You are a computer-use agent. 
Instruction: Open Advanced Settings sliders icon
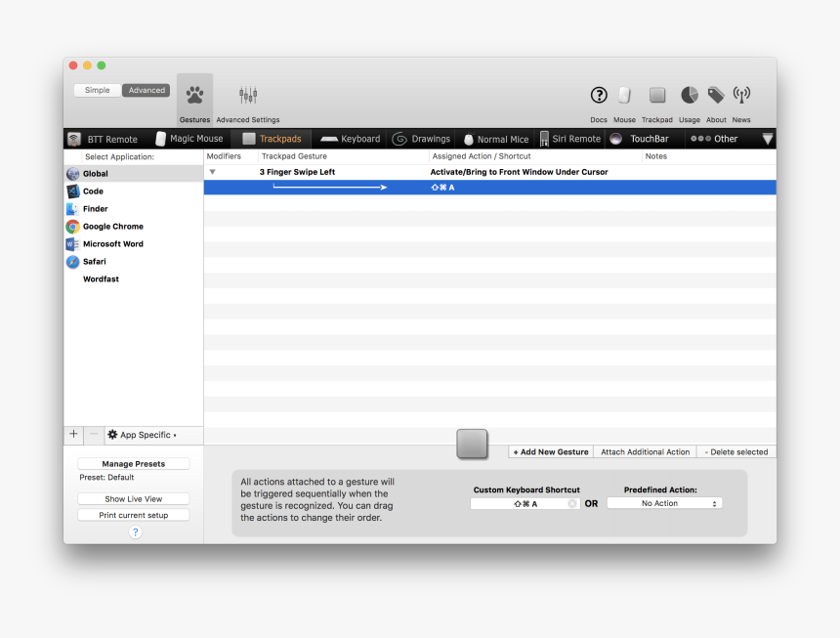[x=247, y=95]
